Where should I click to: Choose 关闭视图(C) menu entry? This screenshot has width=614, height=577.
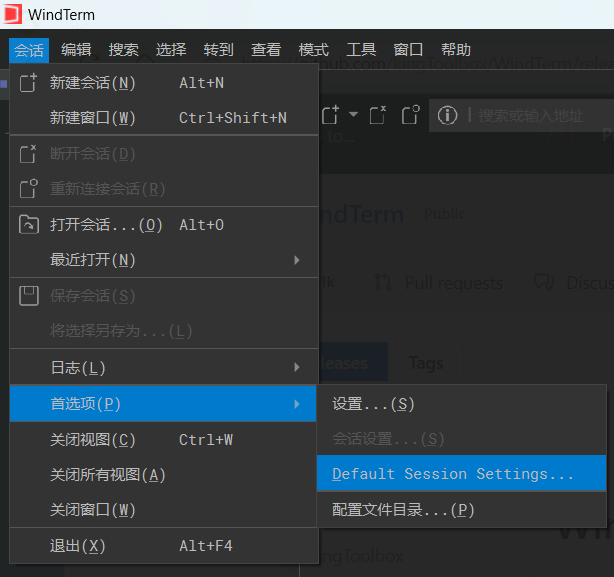tap(164, 440)
